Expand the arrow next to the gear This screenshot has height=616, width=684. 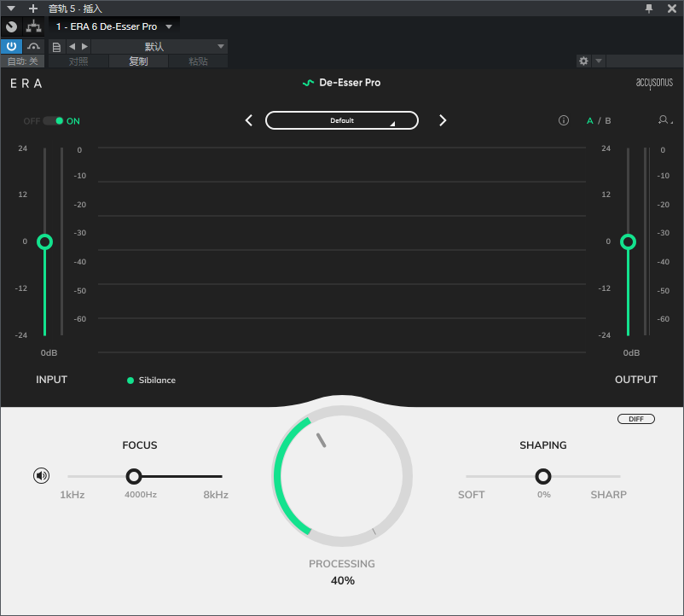pos(599,61)
